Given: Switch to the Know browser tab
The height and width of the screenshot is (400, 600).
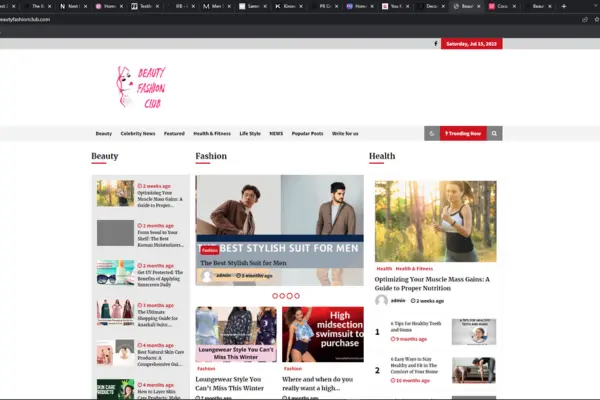Looking at the screenshot, I should [x=289, y=6].
